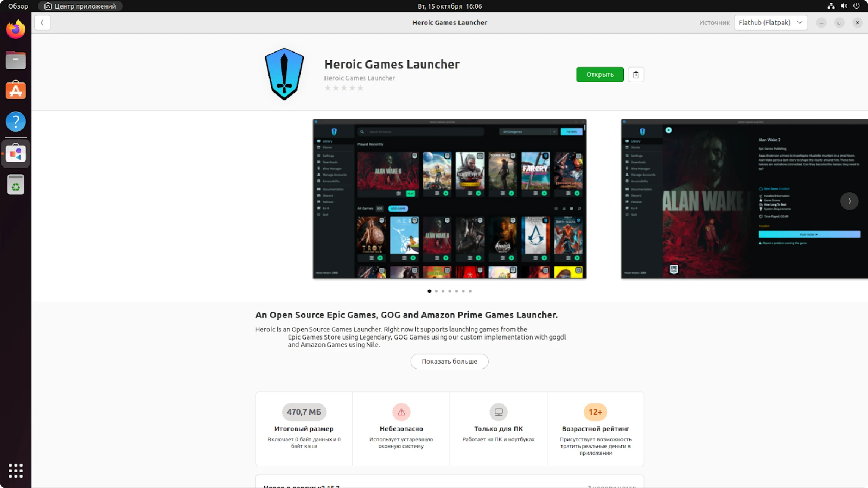The image size is (868, 488).
Task: Open the Help dock icon
Action: click(16, 122)
